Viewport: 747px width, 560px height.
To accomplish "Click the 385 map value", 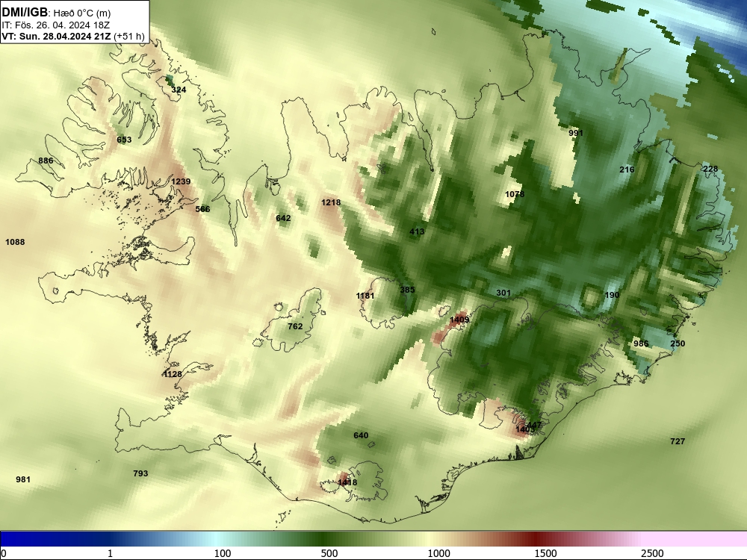I will [x=407, y=290].
